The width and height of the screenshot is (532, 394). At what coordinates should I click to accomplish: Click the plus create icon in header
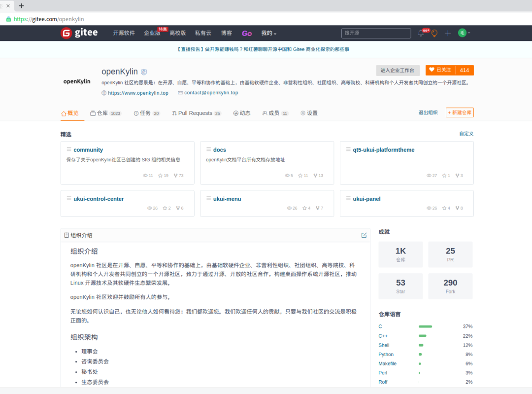(448, 33)
